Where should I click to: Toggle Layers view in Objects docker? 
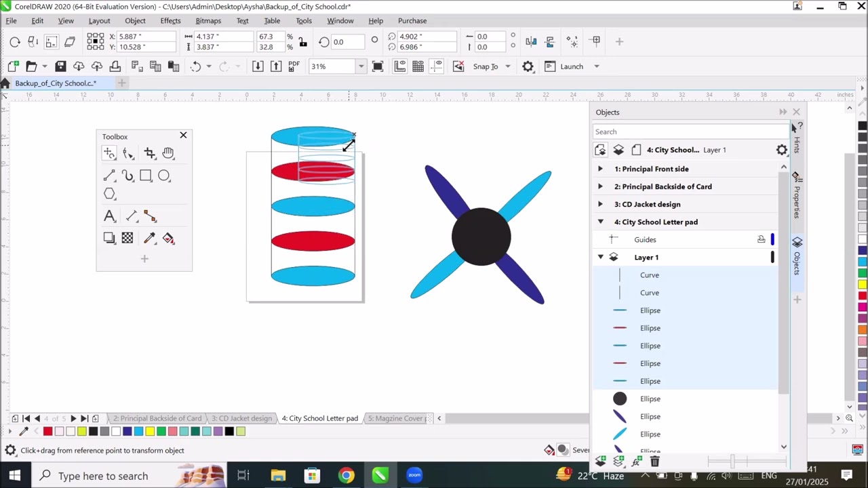[618, 150]
